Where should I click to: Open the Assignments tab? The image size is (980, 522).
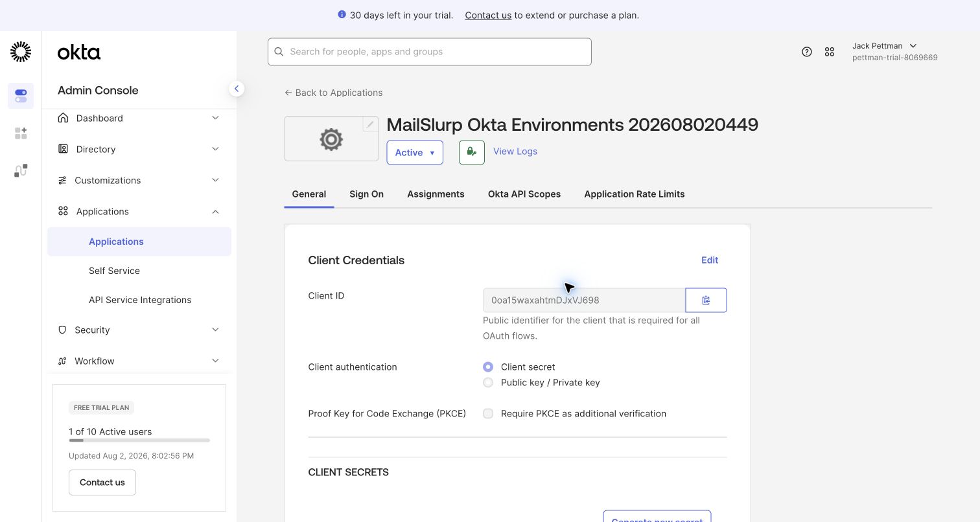(436, 194)
